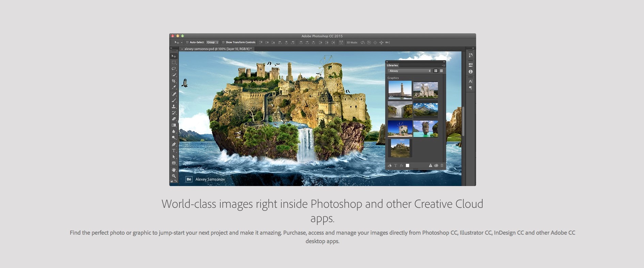Viewport: 644px width, 268px height.
Task: Select the Blur tool
Action: tap(174, 131)
